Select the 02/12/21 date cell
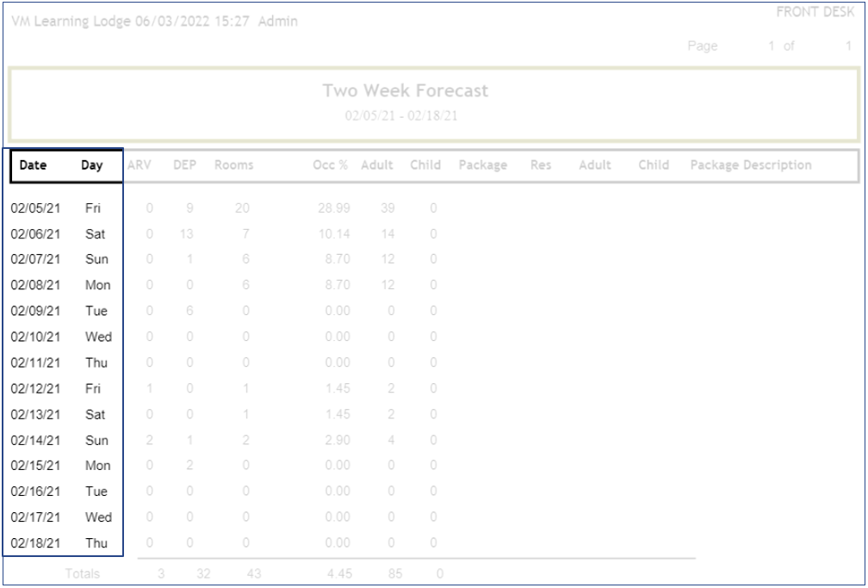This screenshot has height=588, width=868. coord(36,388)
